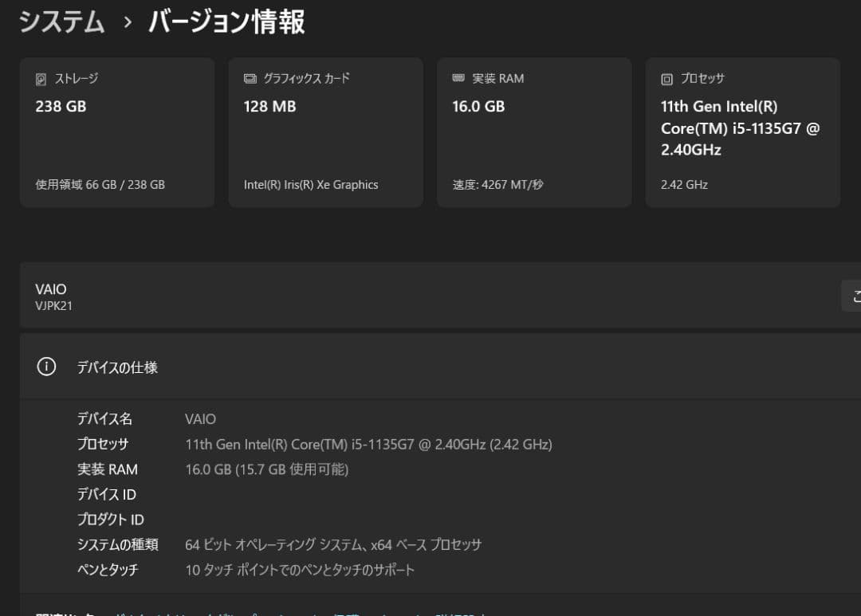
Task: Select the プロダクト ID row
Action: tap(109, 519)
